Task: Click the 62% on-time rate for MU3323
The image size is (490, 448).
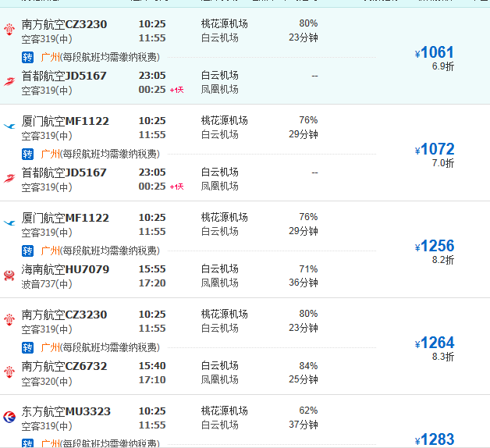Action: (308, 411)
